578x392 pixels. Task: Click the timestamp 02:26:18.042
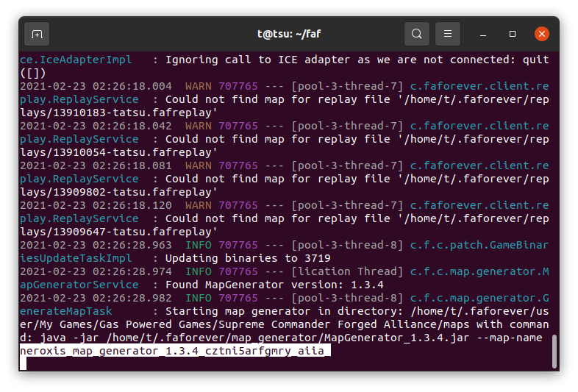point(132,126)
